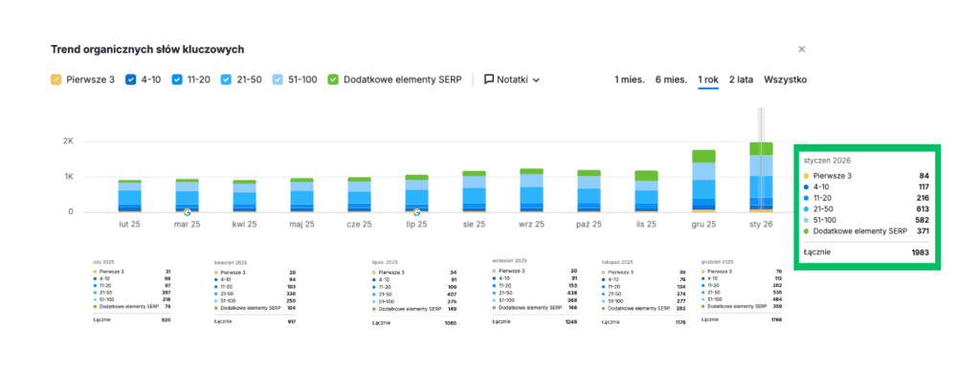Click the grudzień 2025 summary heading
Screen dimensions: 980x392
tap(718, 262)
